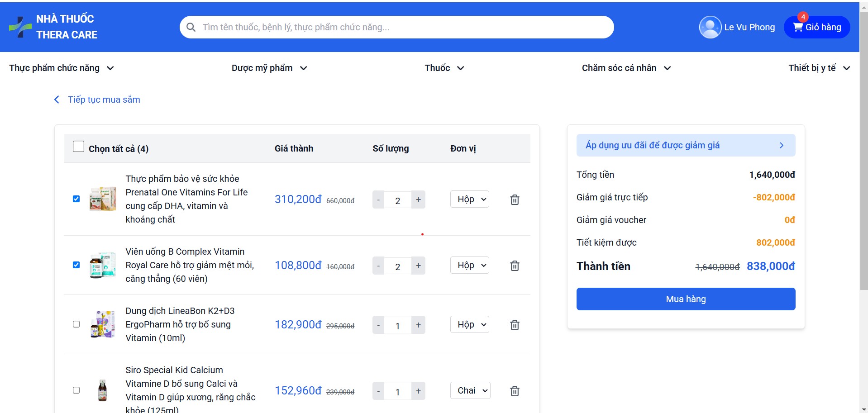
Task: Focus the medicine search input field
Action: pyautogui.click(x=397, y=27)
